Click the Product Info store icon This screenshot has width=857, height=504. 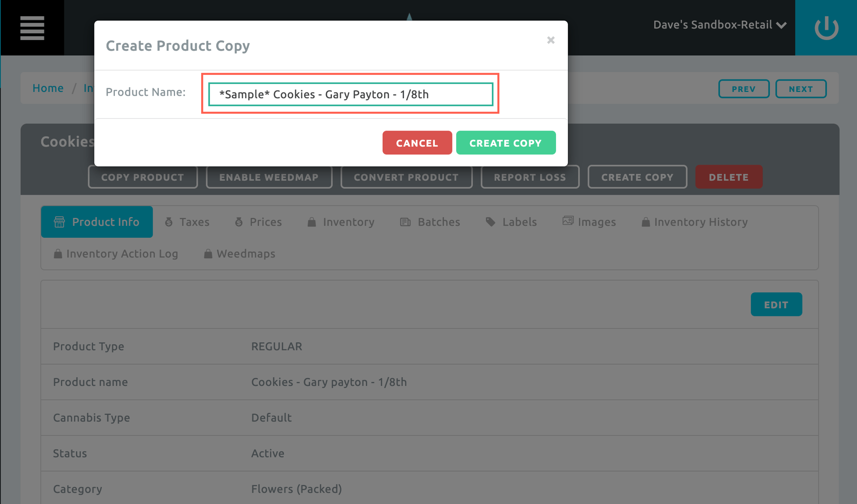[59, 222]
